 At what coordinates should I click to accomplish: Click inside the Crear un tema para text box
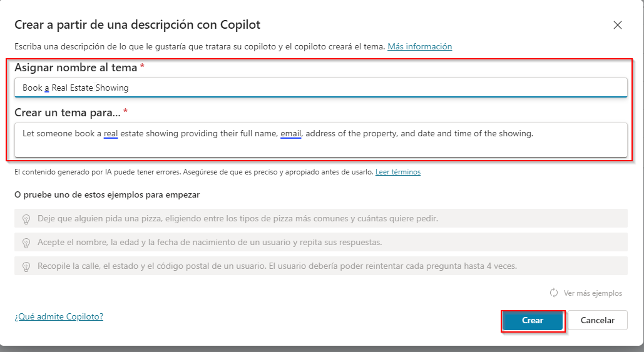point(321,140)
